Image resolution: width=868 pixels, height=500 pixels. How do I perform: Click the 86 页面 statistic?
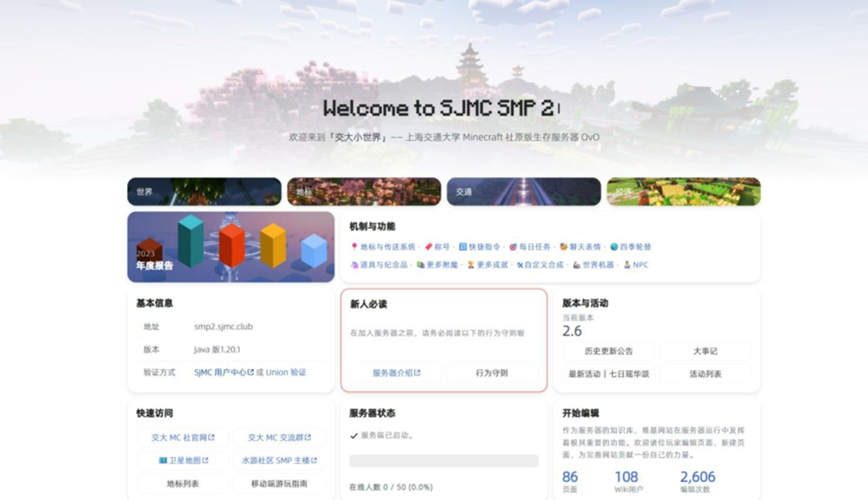tap(571, 482)
